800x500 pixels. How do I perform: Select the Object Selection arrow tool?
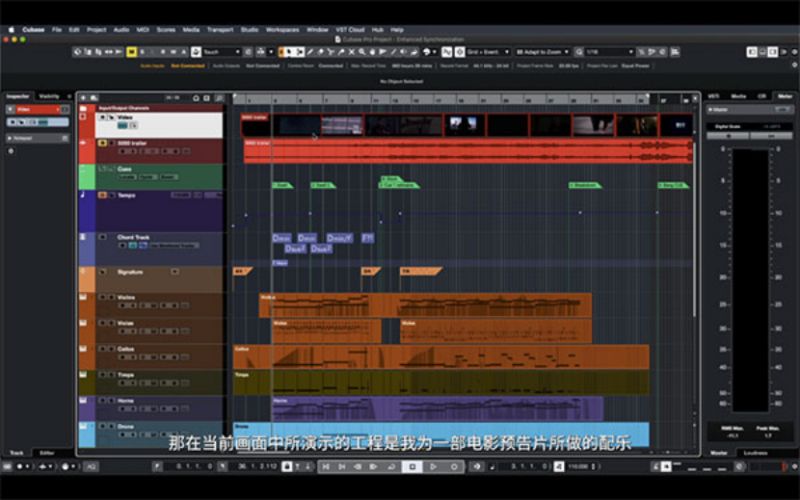pos(287,51)
